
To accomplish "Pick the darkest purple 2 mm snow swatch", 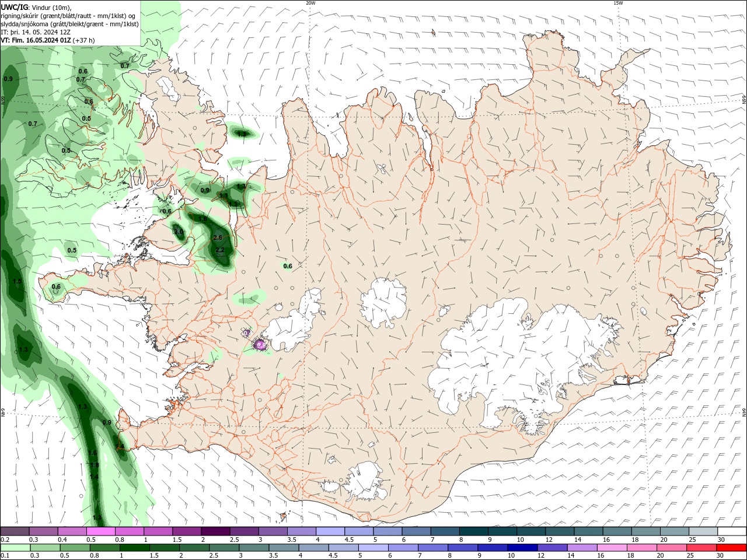I will point(215,531).
